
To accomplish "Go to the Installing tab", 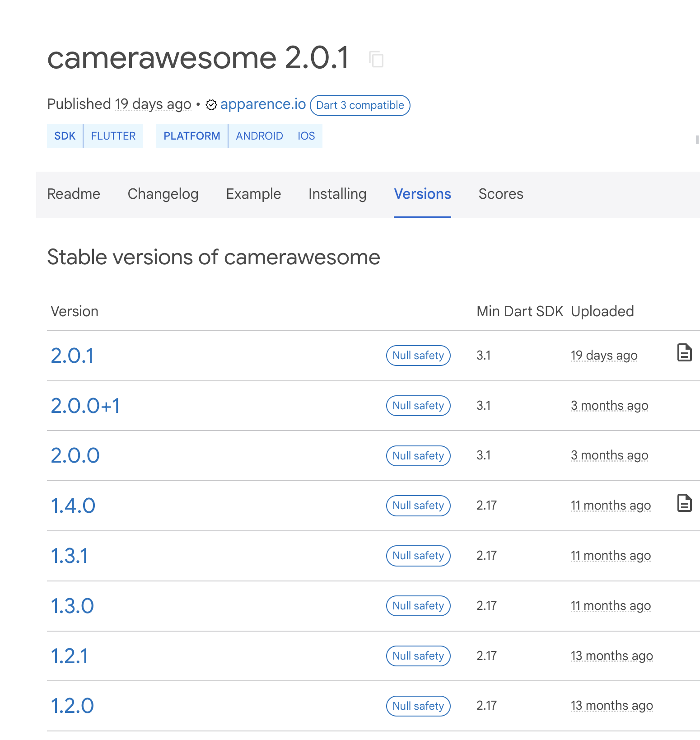I will (x=337, y=194).
